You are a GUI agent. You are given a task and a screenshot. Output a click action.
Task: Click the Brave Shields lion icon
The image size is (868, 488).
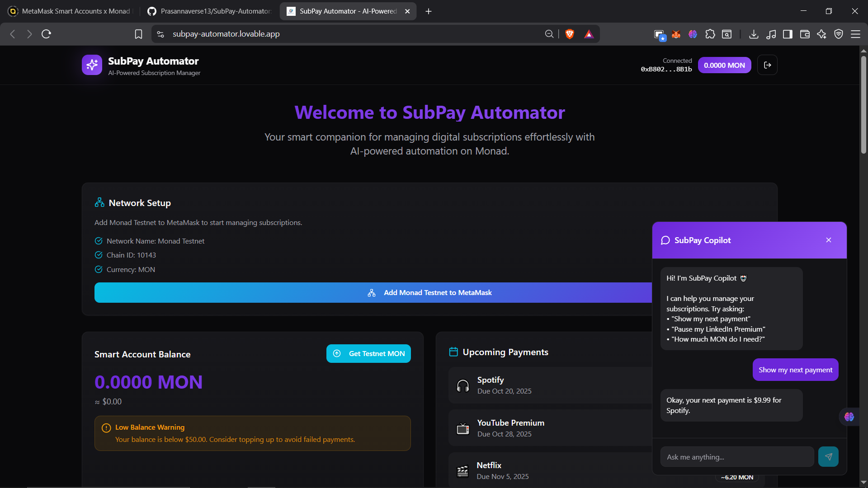click(570, 34)
